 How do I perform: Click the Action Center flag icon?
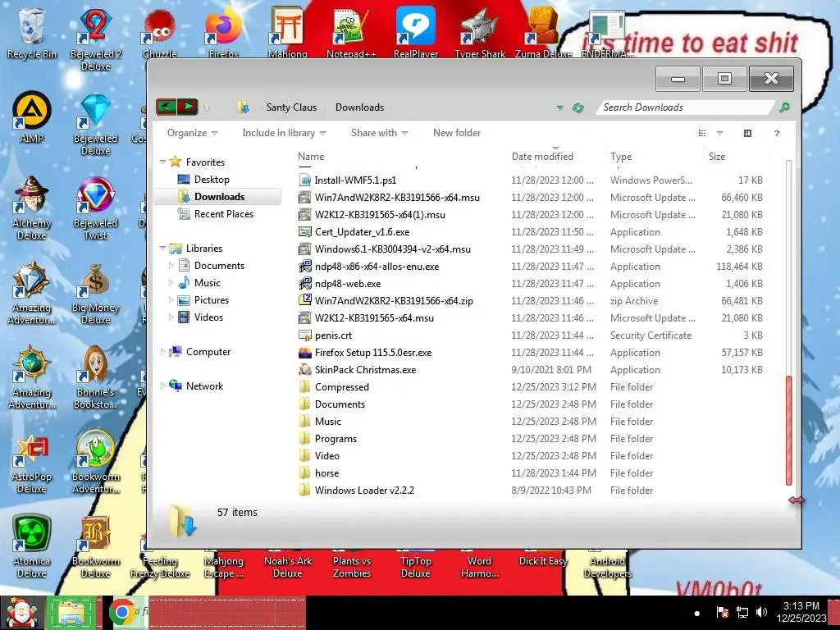click(x=722, y=612)
